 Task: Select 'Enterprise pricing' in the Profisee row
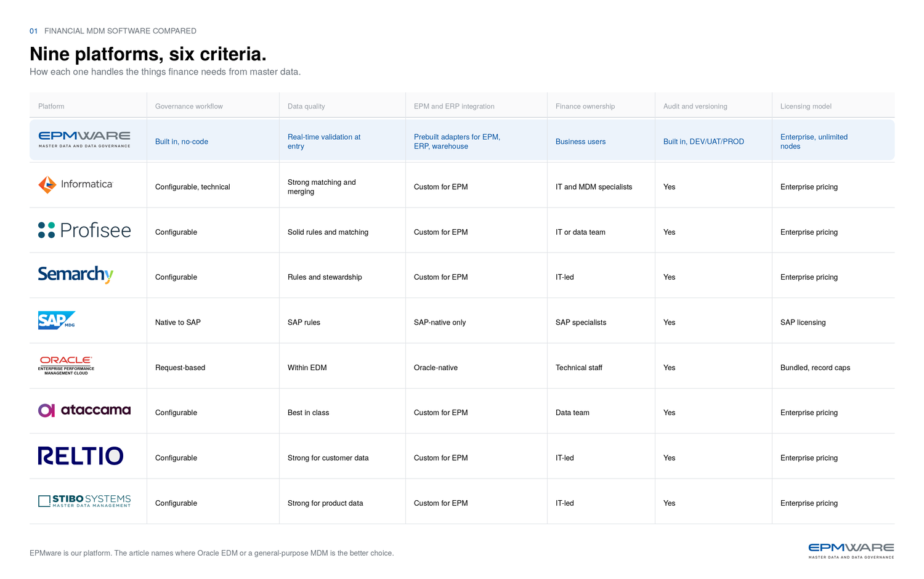(x=809, y=232)
